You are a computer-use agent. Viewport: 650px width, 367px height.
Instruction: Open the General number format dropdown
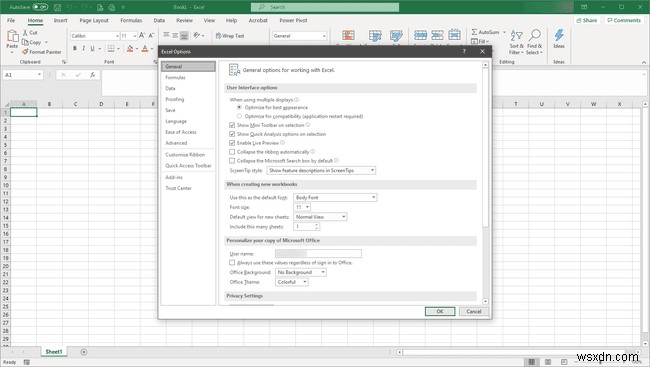pos(324,36)
